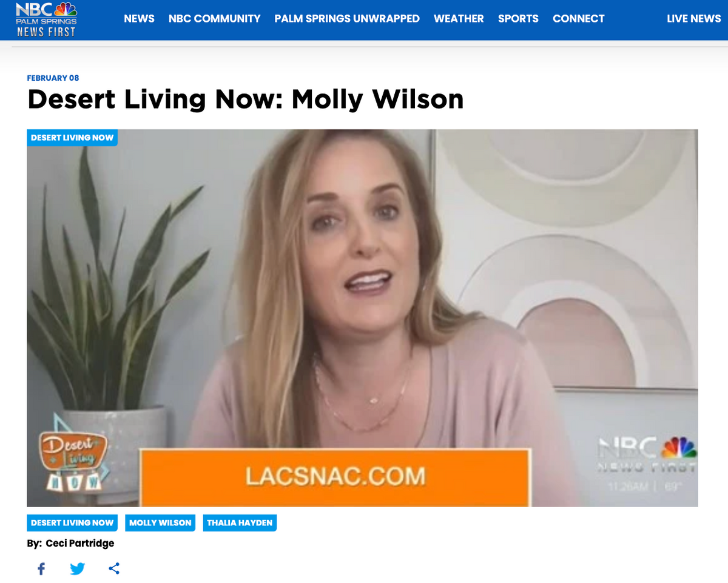
Task: Open the NBC Community menu
Action: pyautogui.click(x=214, y=19)
